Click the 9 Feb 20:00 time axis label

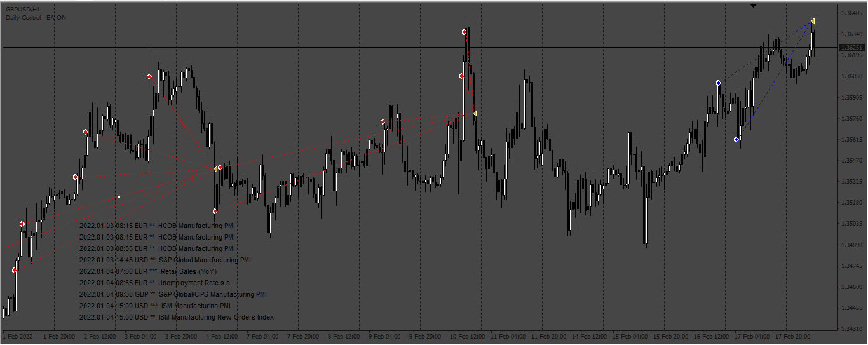425,336
